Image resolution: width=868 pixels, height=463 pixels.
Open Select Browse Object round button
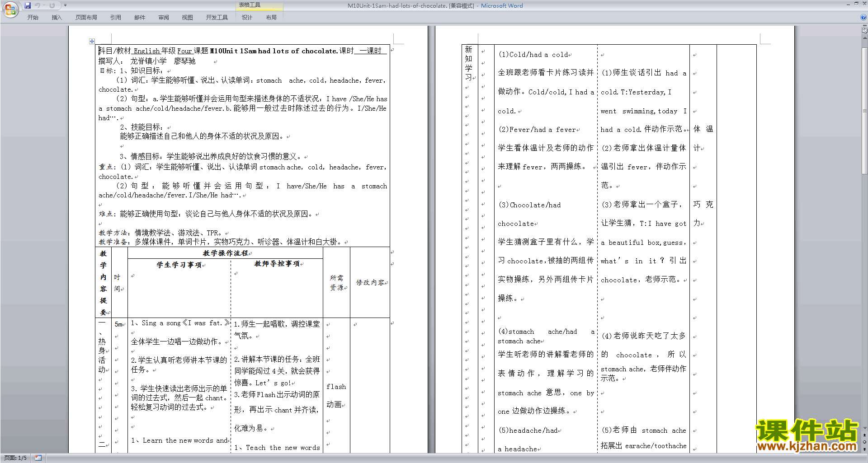pos(864,442)
